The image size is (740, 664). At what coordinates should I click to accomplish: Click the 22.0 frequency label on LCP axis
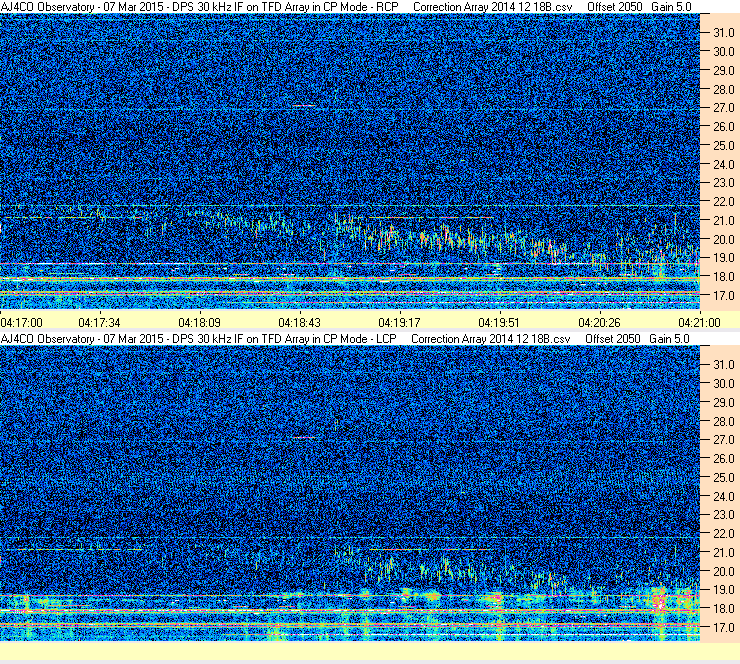723,534
